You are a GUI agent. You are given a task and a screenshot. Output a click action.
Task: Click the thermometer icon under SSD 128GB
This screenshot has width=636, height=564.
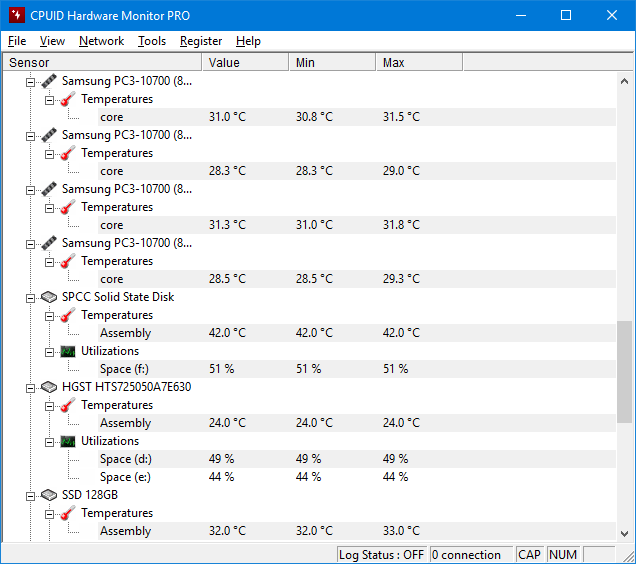tap(68, 513)
